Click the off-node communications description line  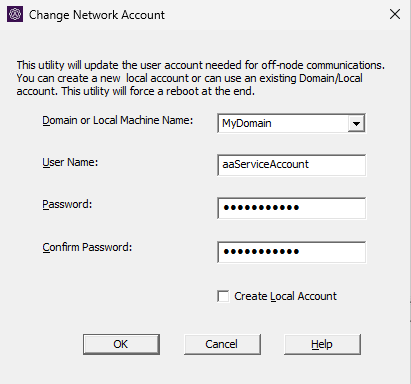(x=201, y=65)
